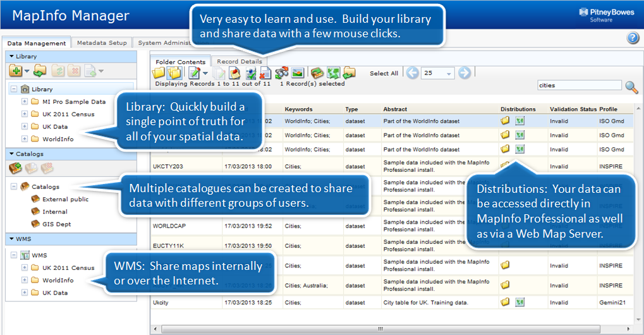Switch to Data Management tab

[x=37, y=43]
